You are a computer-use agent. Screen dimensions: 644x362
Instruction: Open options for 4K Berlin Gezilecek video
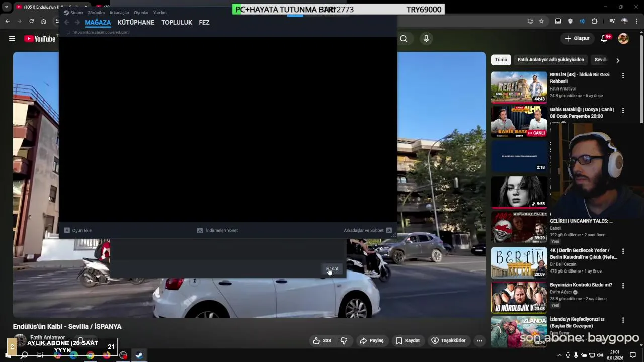click(x=623, y=251)
